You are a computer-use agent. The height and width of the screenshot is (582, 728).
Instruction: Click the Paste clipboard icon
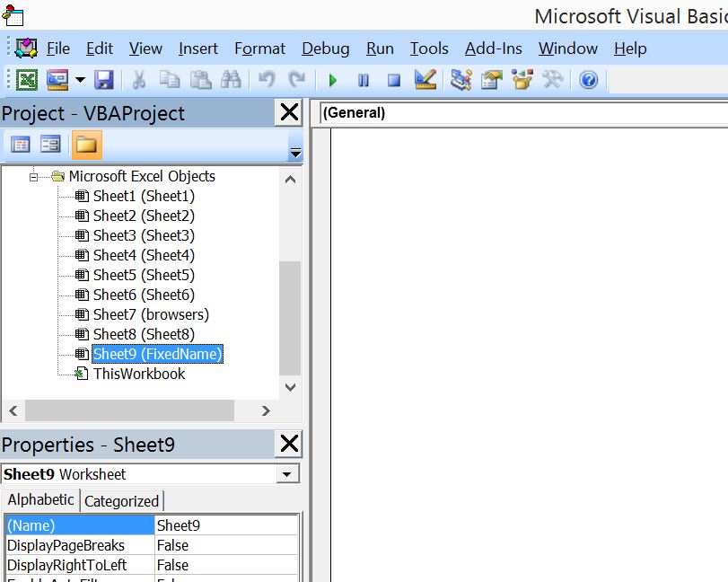pyautogui.click(x=200, y=80)
